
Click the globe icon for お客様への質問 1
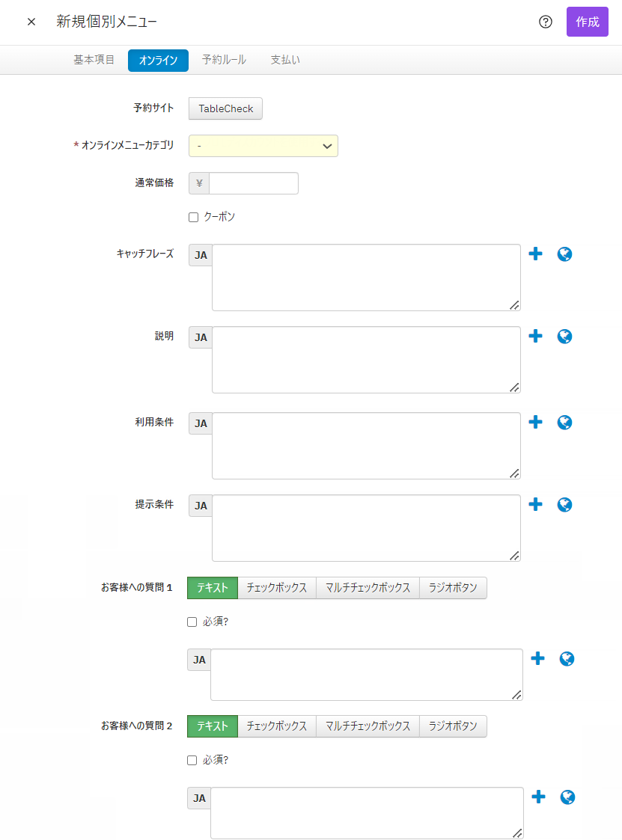point(567,659)
